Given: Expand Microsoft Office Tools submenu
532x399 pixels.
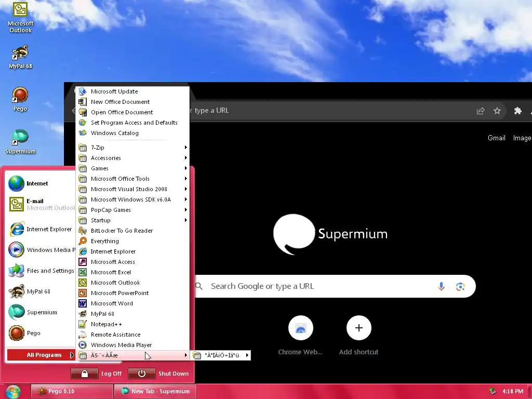Looking at the screenshot, I should pos(132,179).
